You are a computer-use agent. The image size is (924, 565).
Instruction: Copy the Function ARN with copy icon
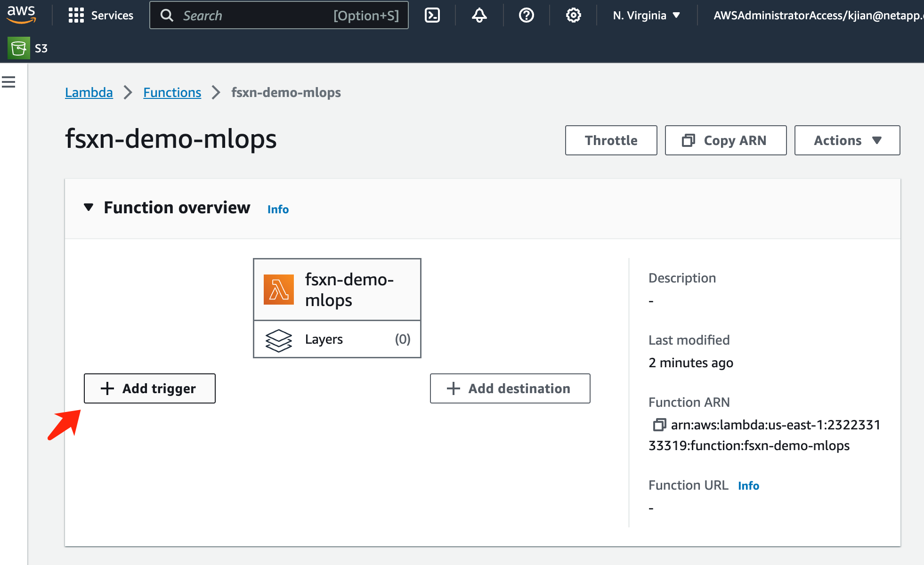[x=659, y=425]
